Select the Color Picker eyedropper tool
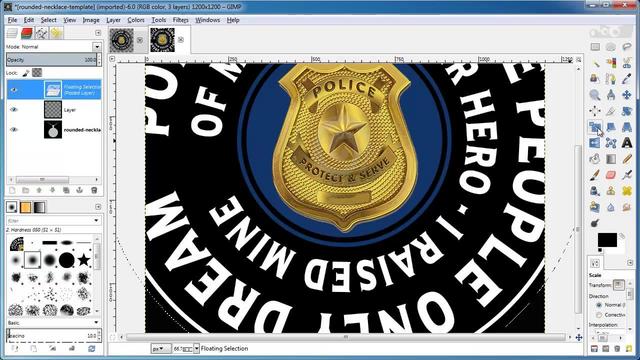The height and width of the screenshot is (360, 640). (627, 79)
